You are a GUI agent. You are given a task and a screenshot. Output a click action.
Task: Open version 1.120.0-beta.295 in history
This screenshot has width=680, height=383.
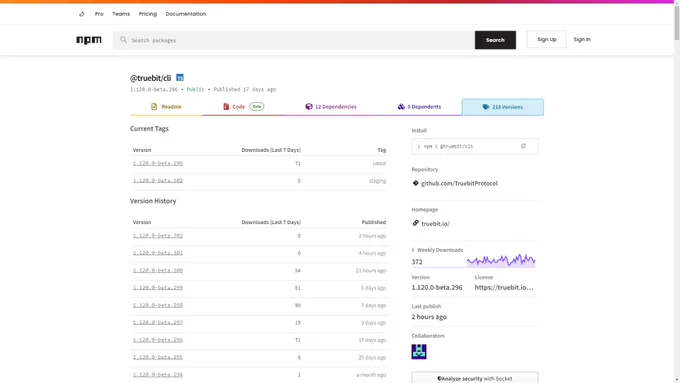[x=158, y=357]
